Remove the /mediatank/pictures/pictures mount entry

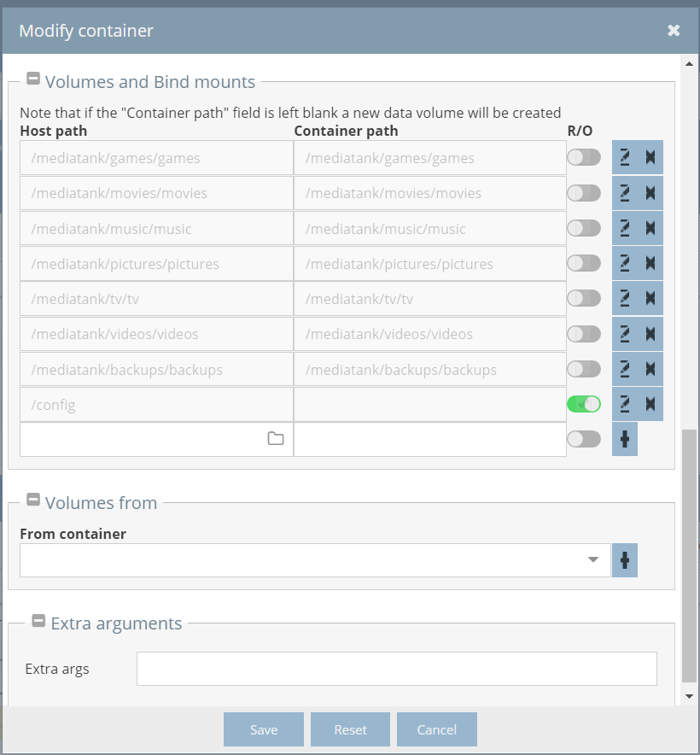click(650, 263)
